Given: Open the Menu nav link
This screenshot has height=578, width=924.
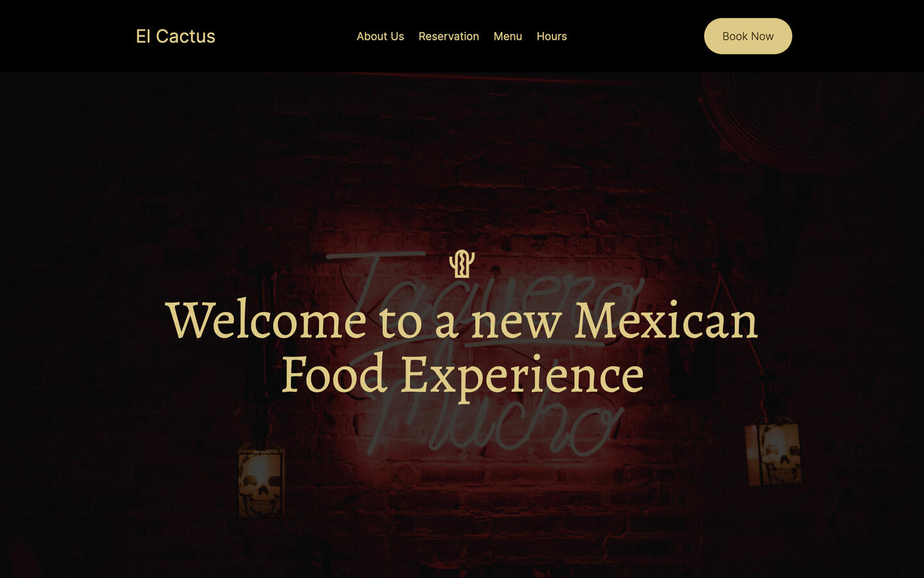Looking at the screenshot, I should click(x=508, y=37).
